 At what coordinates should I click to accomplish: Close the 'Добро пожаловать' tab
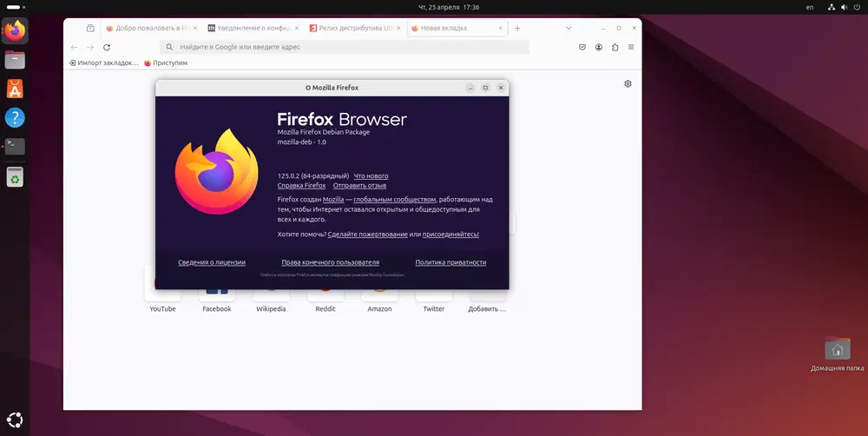194,29
